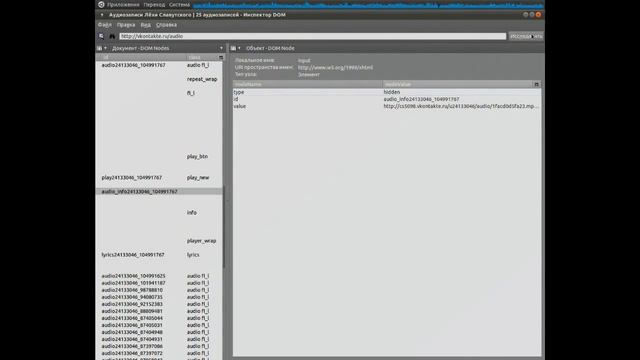Select the value attribute name cell

[x=240, y=106]
